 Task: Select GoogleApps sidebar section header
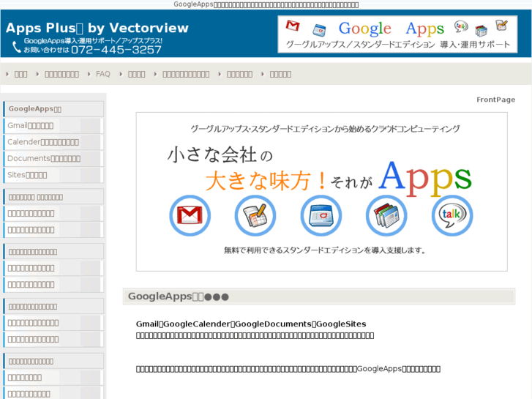[x=53, y=109]
